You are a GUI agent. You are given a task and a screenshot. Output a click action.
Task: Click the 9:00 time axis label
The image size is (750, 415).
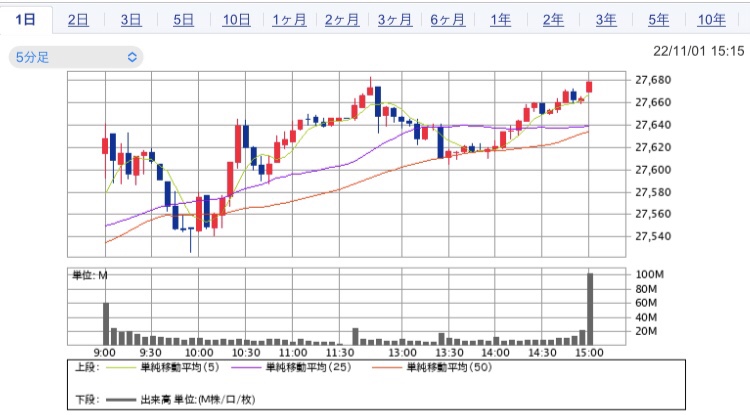[104, 353]
